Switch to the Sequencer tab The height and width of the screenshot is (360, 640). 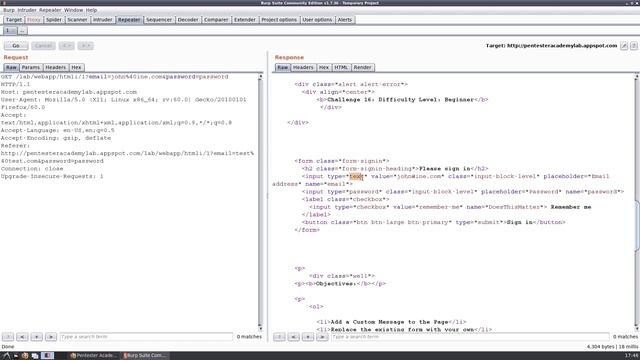click(159, 20)
